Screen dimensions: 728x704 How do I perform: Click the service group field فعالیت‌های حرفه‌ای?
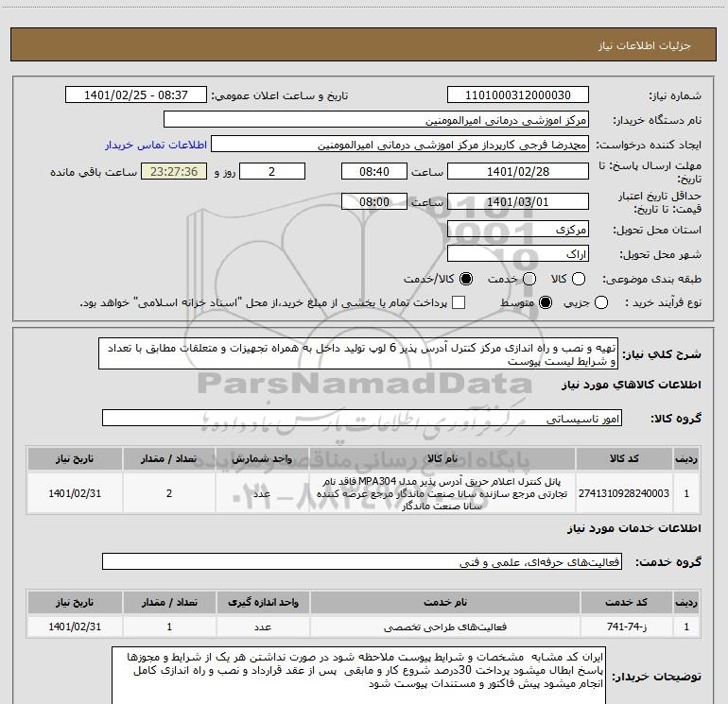tap(362, 561)
